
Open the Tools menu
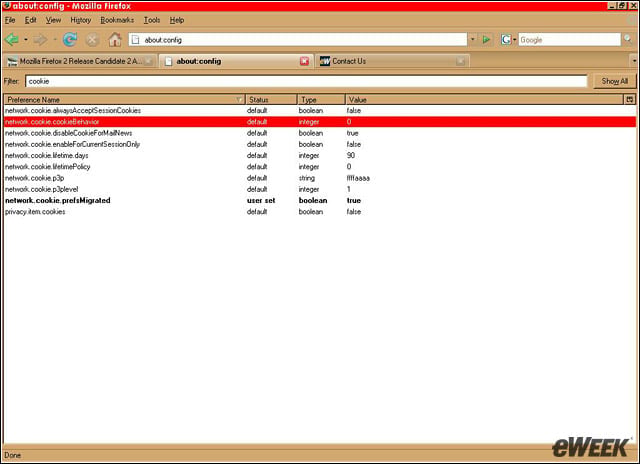click(151, 20)
